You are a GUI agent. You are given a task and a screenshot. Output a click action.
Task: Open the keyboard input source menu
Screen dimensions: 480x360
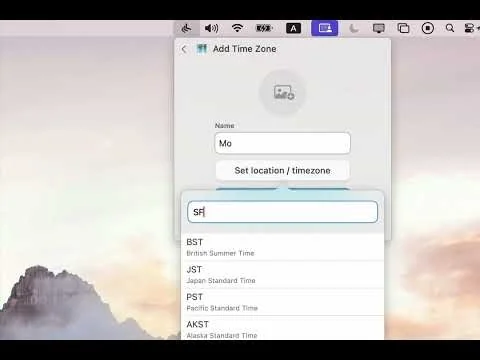tap(293, 29)
